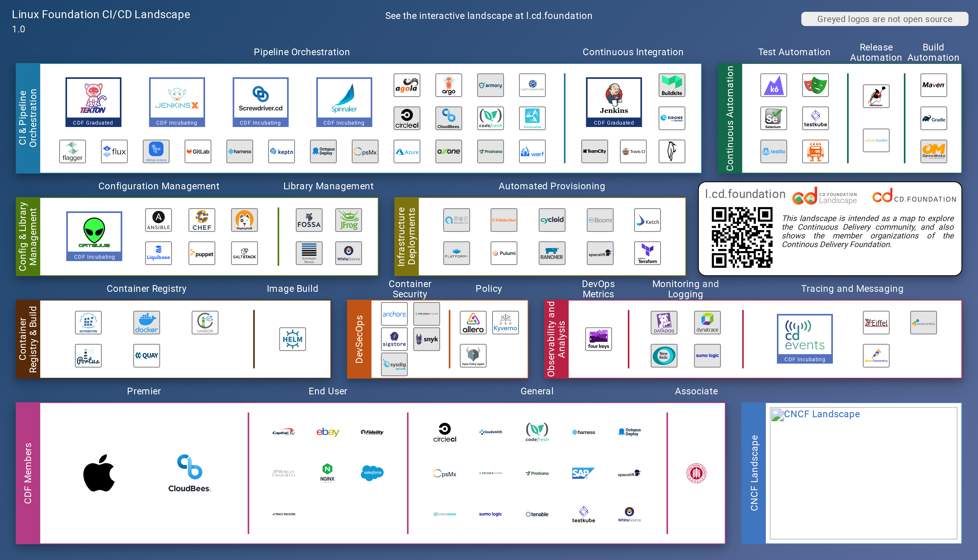Select the Salesforce end user logo
The height and width of the screenshot is (560, 978).
click(x=372, y=473)
